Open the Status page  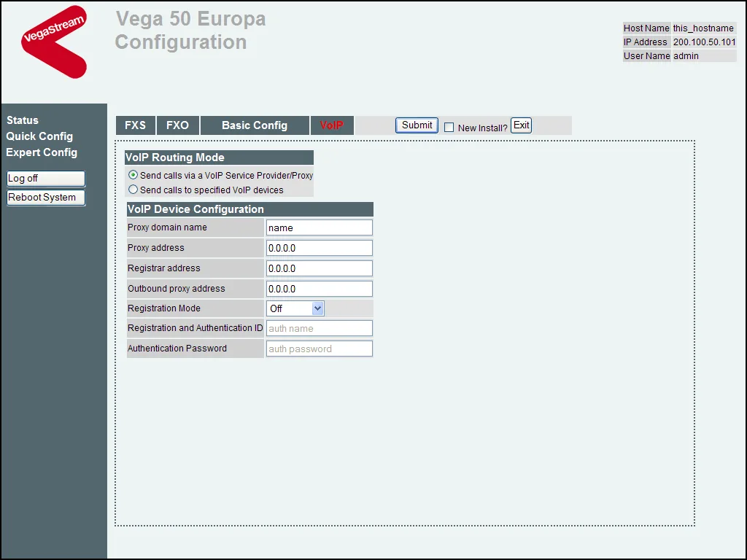23,120
